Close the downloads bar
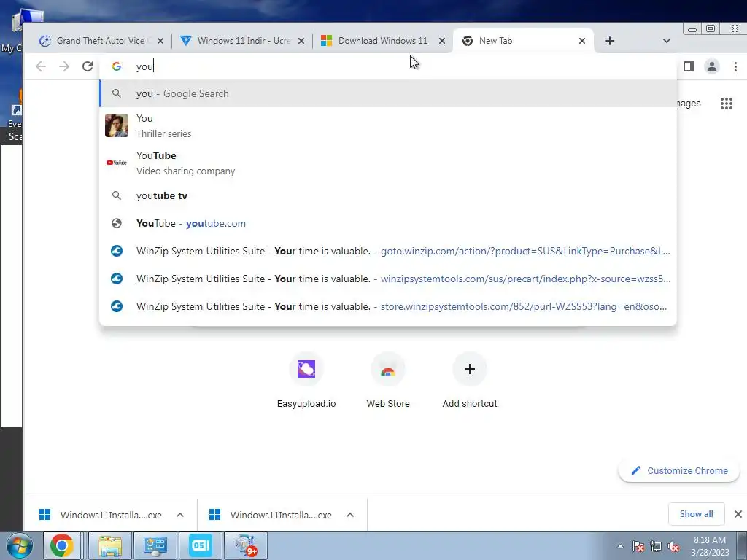This screenshot has width=747, height=560. coord(738,514)
